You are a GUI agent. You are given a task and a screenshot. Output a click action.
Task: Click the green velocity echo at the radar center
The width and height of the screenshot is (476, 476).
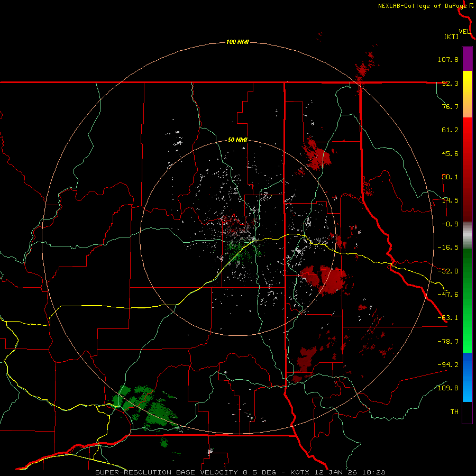241,252
